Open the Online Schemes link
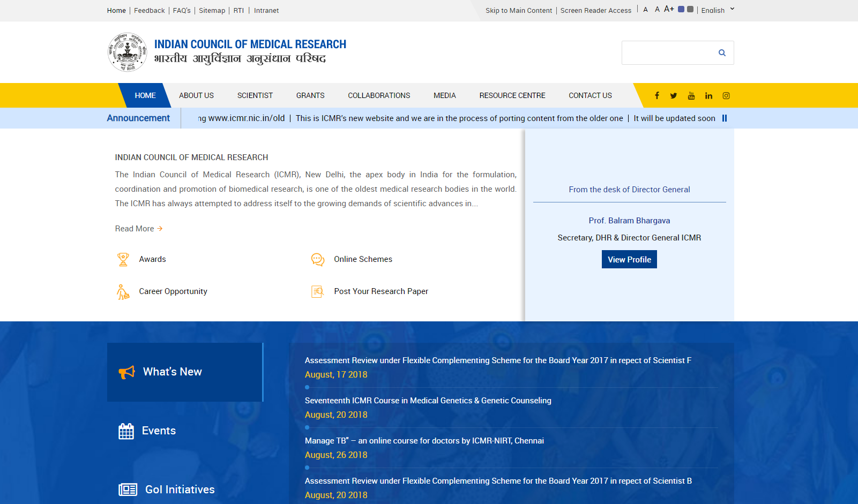 pos(363,259)
